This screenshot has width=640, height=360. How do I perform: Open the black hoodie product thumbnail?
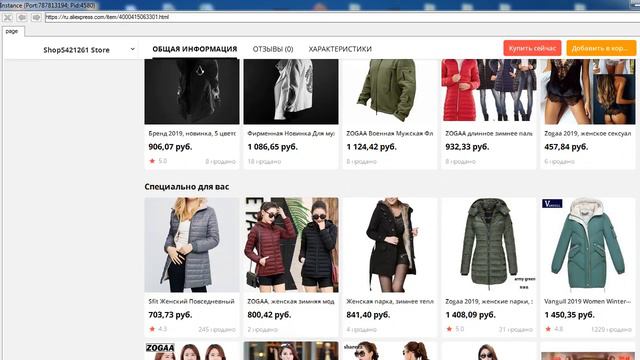(x=192, y=91)
